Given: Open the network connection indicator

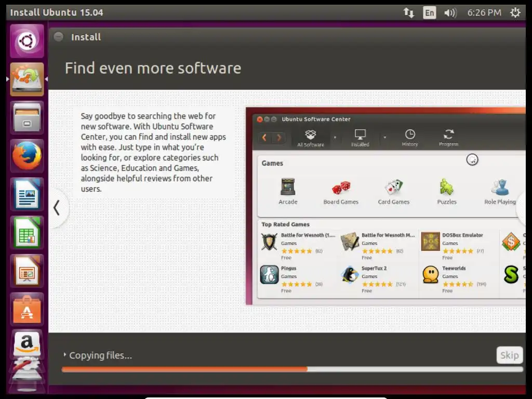Looking at the screenshot, I should coord(408,13).
